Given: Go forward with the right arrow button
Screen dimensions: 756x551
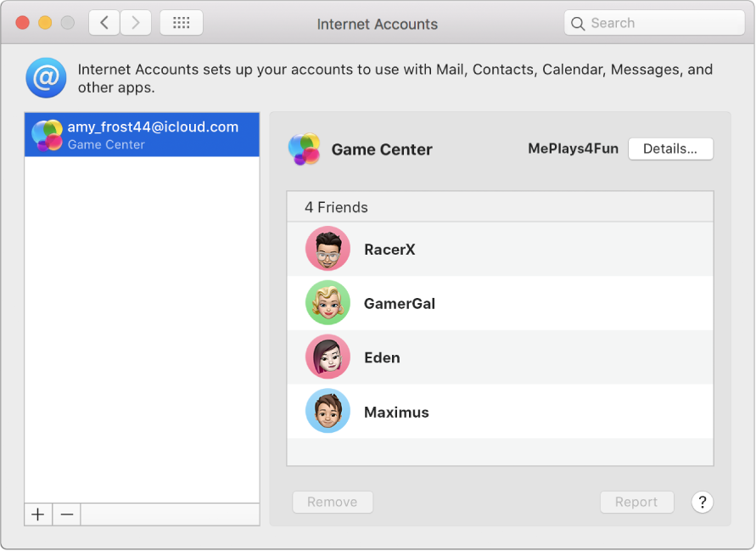Looking at the screenshot, I should click(x=136, y=23).
